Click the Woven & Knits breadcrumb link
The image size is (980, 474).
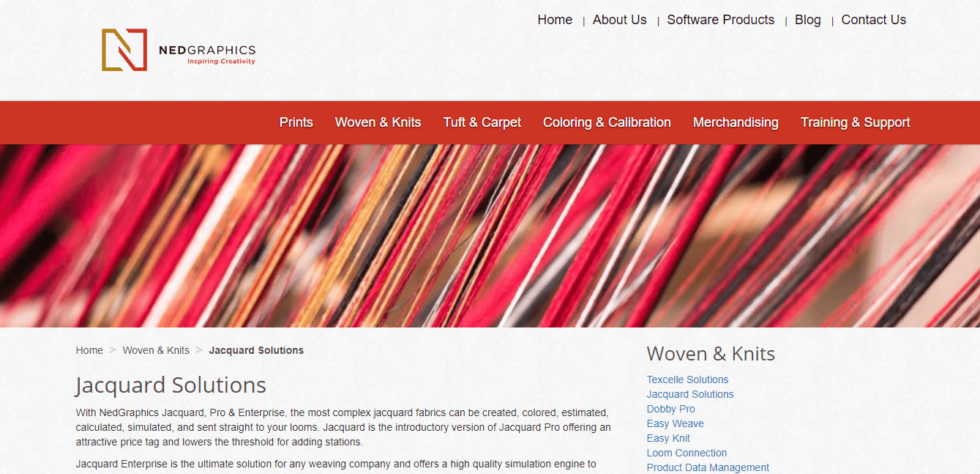[x=156, y=350]
